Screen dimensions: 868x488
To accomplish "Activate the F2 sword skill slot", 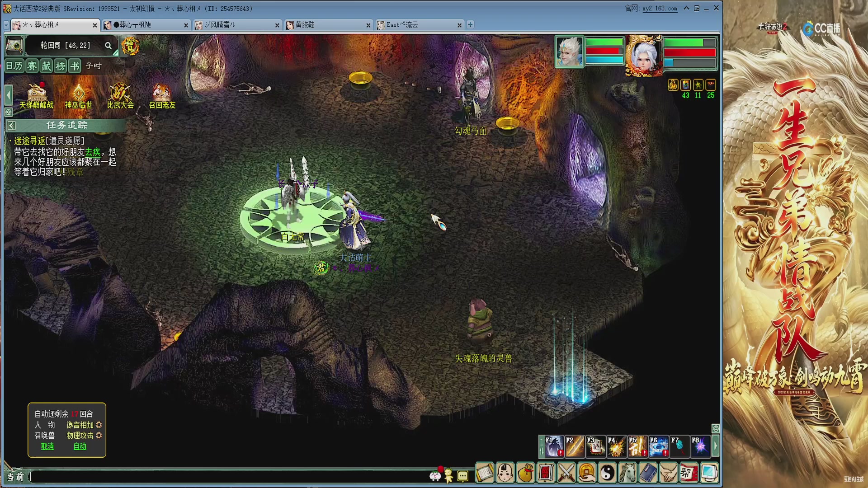I will (575, 446).
